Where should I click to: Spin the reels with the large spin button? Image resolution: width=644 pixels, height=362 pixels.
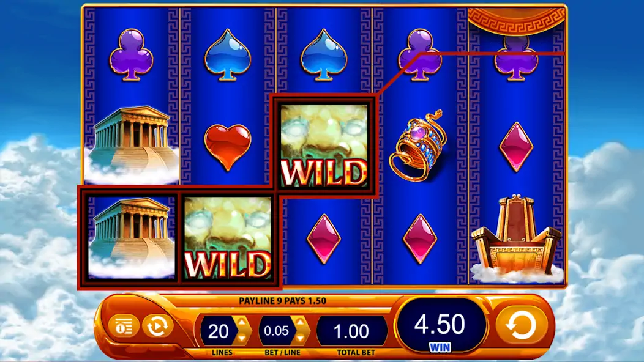pyautogui.click(x=521, y=325)
